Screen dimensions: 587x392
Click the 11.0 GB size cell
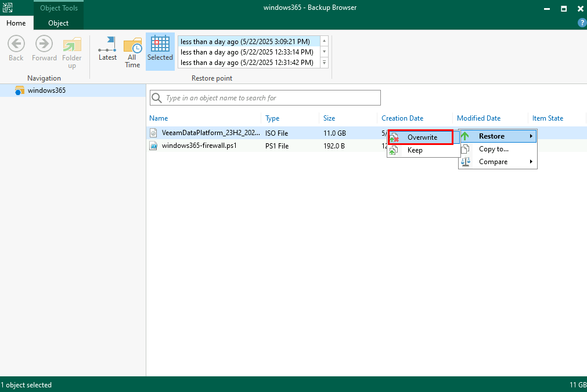(x=334, y=133)
